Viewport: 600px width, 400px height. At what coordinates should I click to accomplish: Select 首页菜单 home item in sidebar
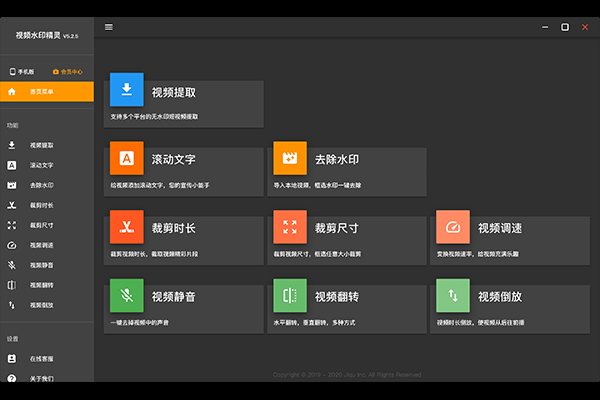(47, 92)
